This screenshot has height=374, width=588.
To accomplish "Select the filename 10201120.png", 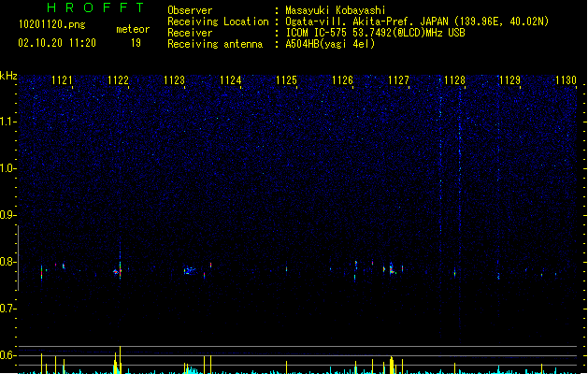I will point(52,24).
